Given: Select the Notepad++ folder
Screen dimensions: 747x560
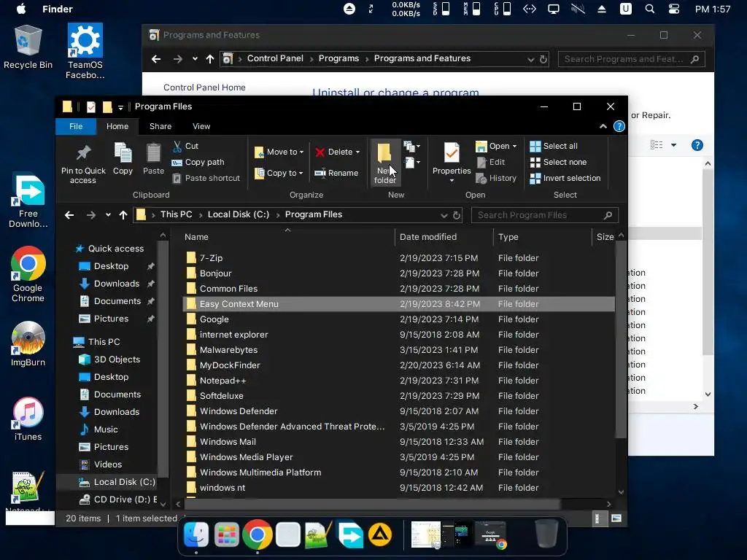Looking at the screenshot, I should (x=398, y=381).
